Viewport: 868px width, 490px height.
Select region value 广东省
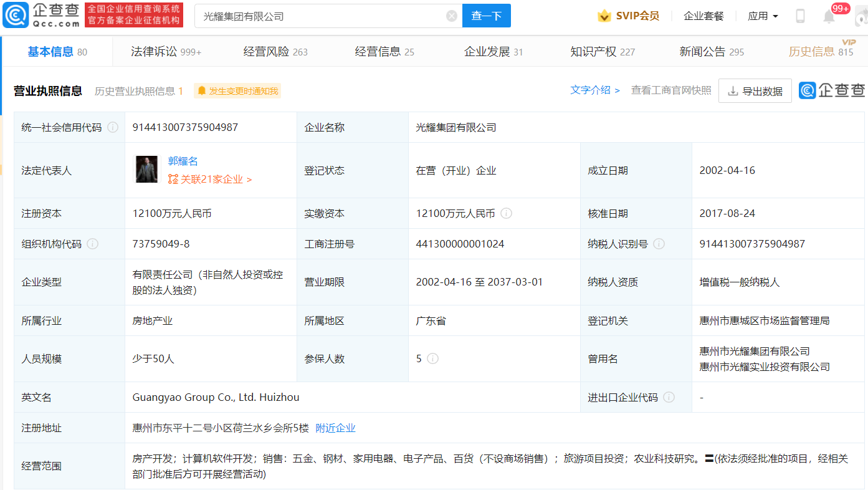pos(431,320)
